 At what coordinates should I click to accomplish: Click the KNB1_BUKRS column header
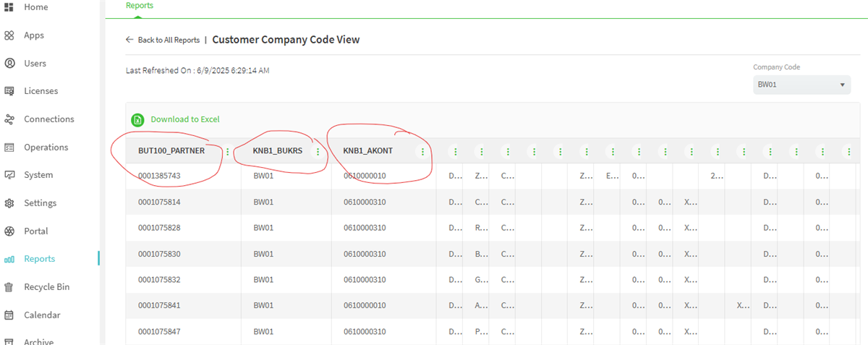click(276, 151)
